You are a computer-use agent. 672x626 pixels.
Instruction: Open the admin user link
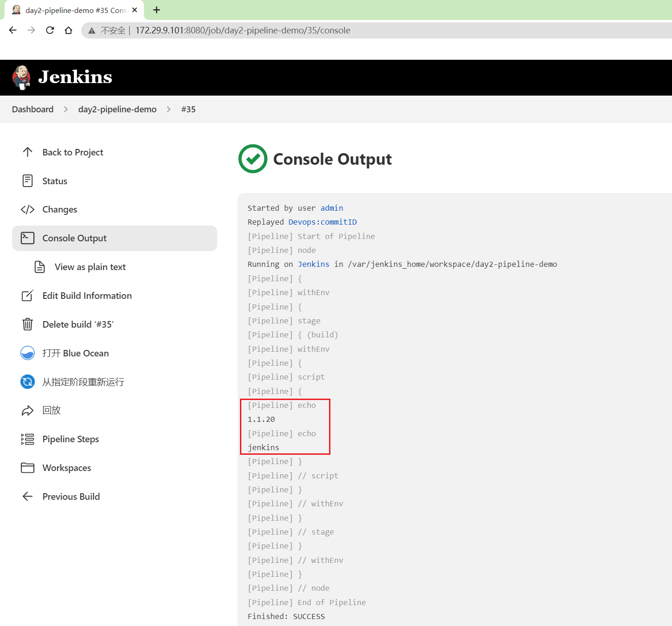pos(332,208)
